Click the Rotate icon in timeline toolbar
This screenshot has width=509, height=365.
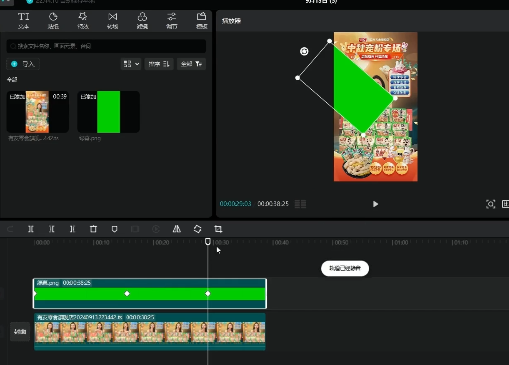tap(197, 229)
